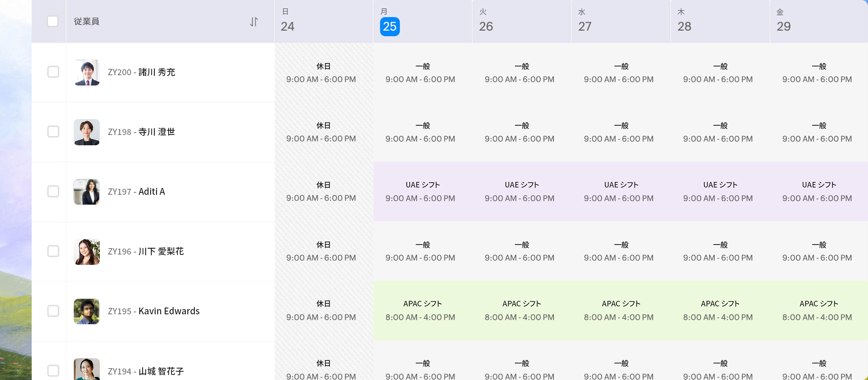Toggle the select-all checkbox in header

tap(53, 21)
